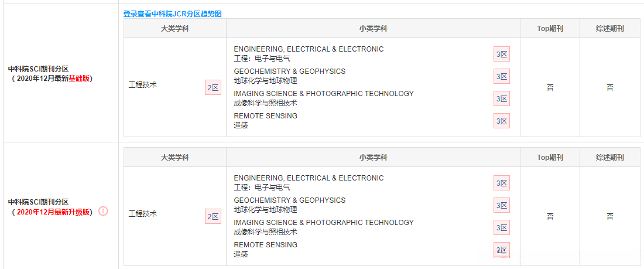
Task: Select GEOCHEMISTRY & GEOPHYSICS in 升级版 table
Action: pyautogui.click(x=289, y=200)
